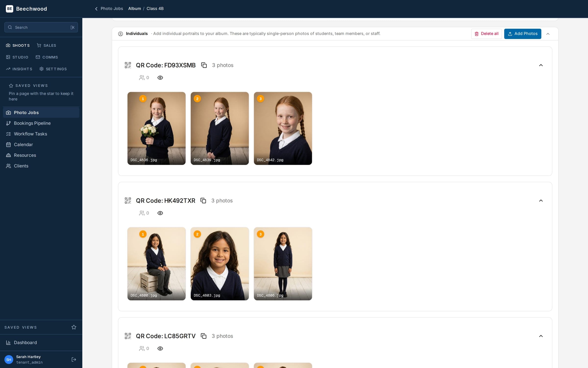This screenshot has height=368, width=588.
Task: Click the Beechwood BE logo
Action: [10, 9]
